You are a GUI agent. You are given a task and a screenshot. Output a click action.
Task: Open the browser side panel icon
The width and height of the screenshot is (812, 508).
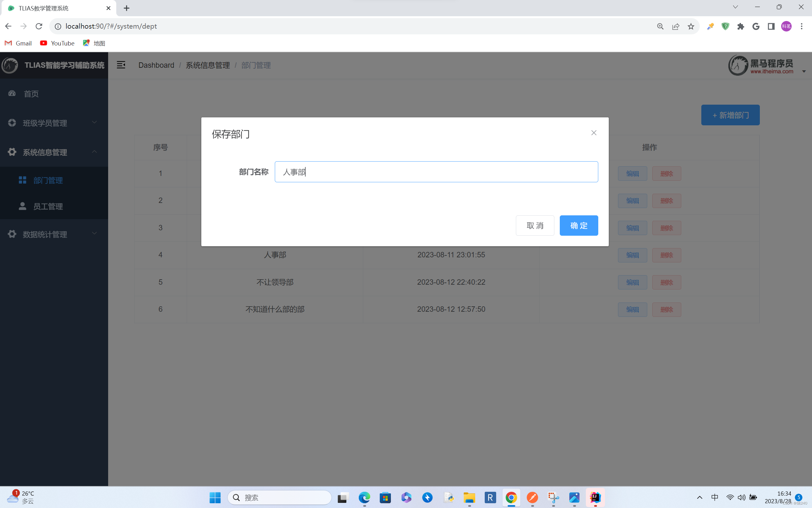pos(771,26)
